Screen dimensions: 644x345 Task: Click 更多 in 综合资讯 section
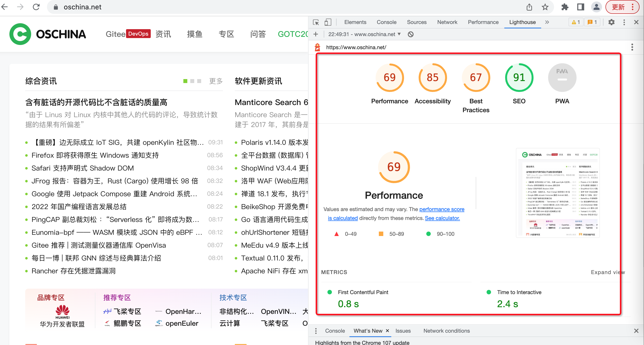(x=216, y=81)
